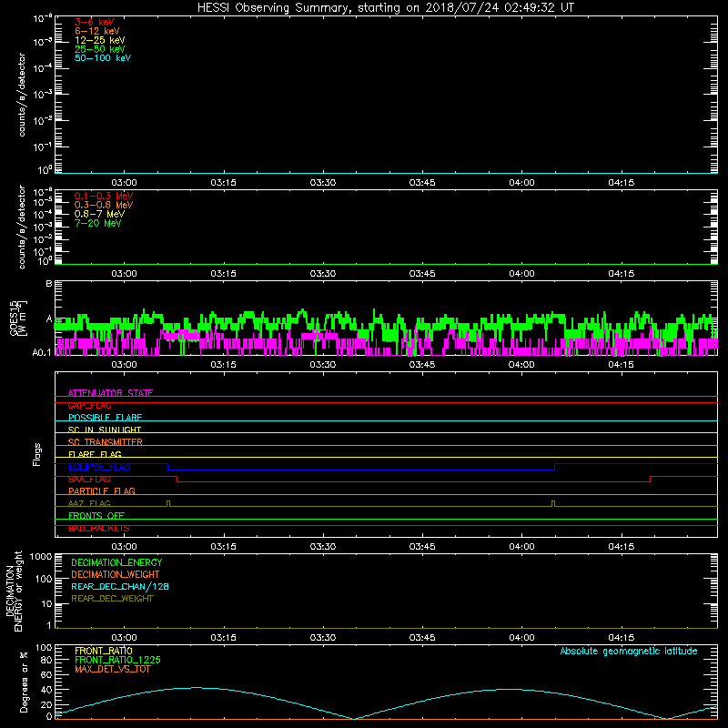This screenshot has height=728, width=728.
Task: Click the 04:00 time label below the keV panel
Action: pos(521,183)
